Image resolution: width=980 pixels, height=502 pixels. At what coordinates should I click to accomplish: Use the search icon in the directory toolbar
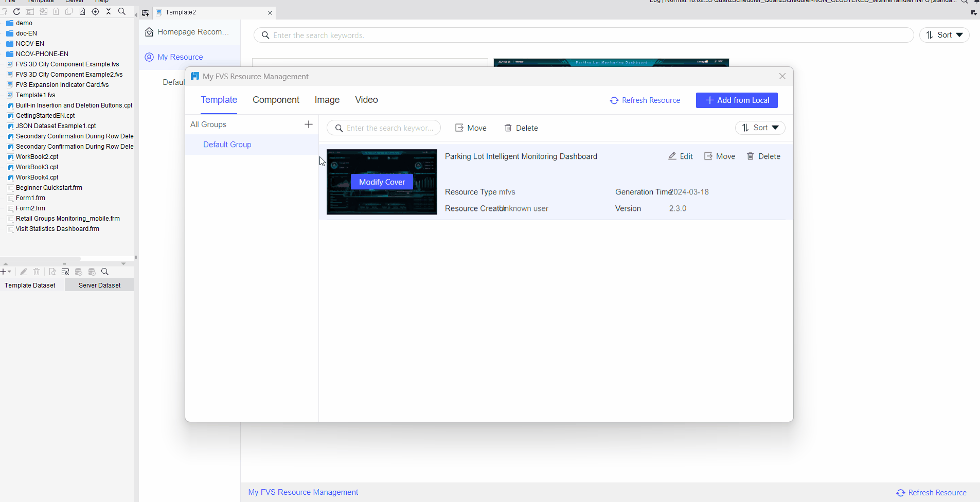coord(122,11)
